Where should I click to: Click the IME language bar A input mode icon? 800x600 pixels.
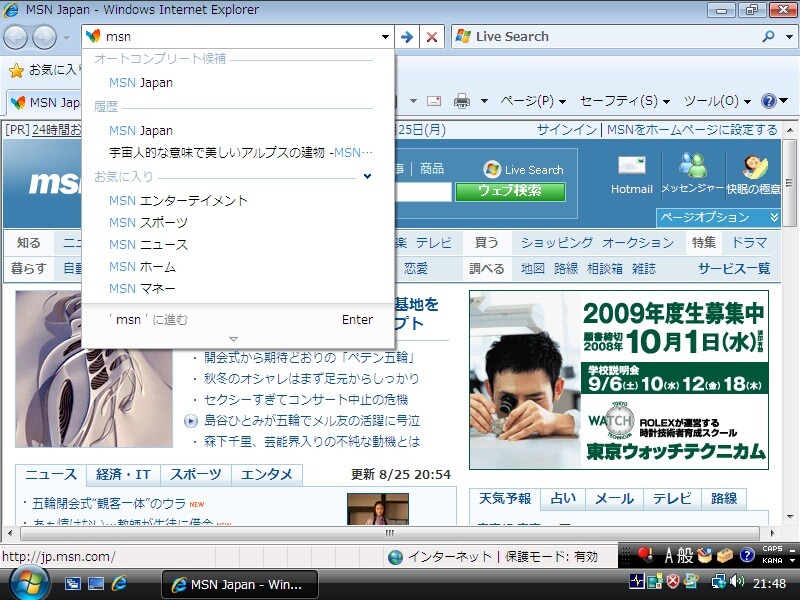click(670, 556)
